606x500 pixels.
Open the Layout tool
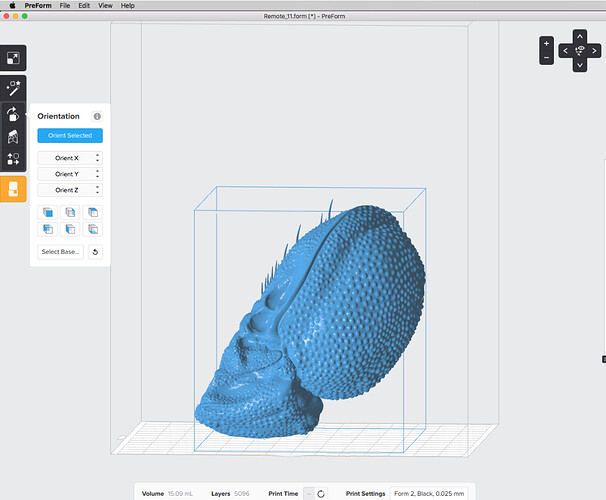[x=14, y=158]
